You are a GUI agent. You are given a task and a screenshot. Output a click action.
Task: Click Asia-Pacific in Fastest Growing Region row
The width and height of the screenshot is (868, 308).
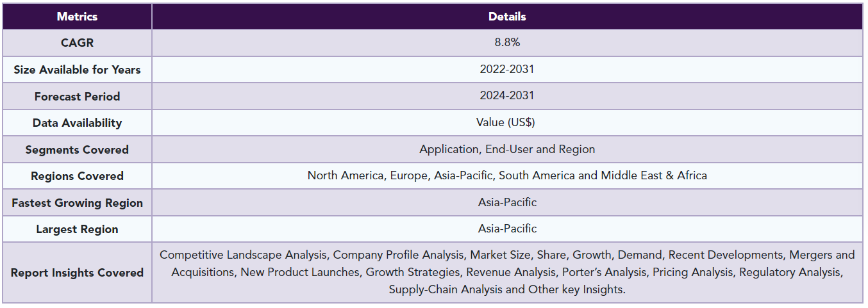pyautogui.click(x=507, y=202)
